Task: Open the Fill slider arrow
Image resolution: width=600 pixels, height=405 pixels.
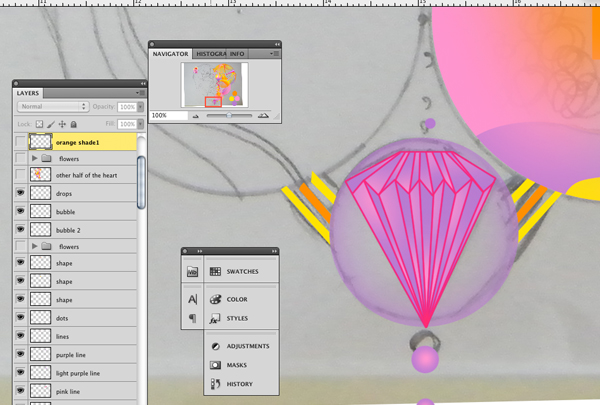Action: point(140,124)
